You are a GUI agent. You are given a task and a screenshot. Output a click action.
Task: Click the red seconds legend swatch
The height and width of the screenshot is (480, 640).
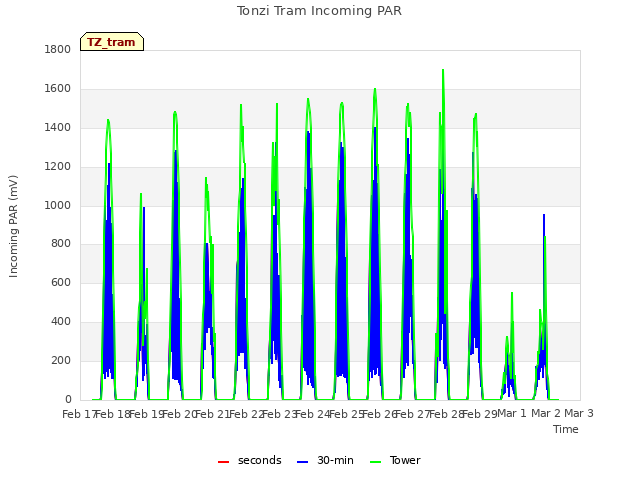223,462
